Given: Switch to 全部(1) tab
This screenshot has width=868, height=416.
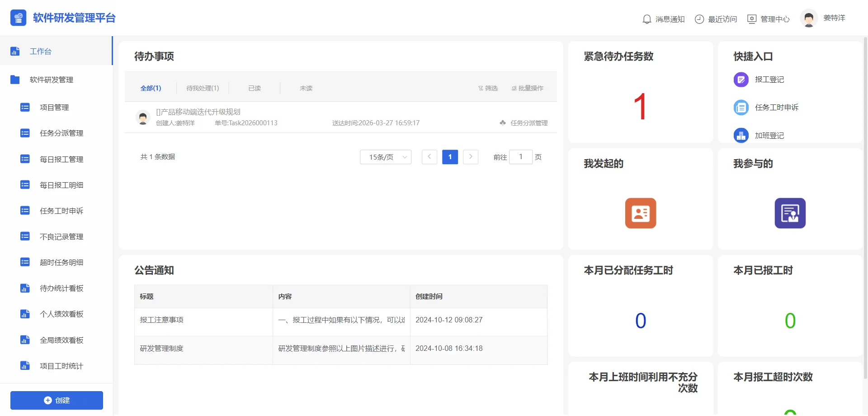Looking at the screenshot, I should [x=151, y=88].
